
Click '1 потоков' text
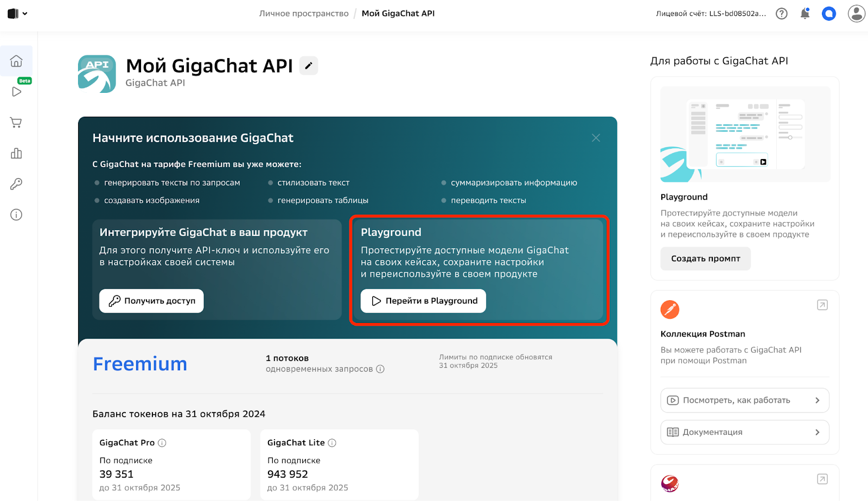[x=287, y=358]
